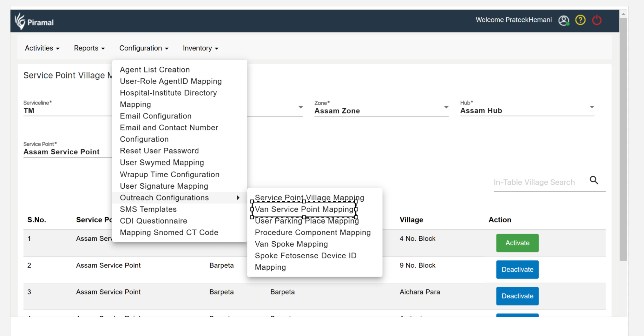Choose Wrapup Time Configuration
Screen dimensions: 644x336
[x=170, y=174]
